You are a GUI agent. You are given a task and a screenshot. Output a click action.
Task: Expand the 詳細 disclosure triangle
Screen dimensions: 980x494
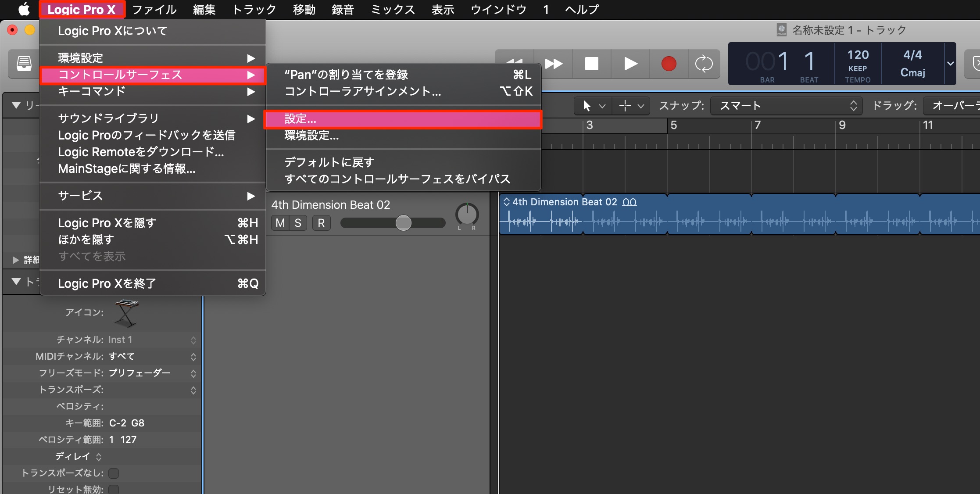click(15, 260)
